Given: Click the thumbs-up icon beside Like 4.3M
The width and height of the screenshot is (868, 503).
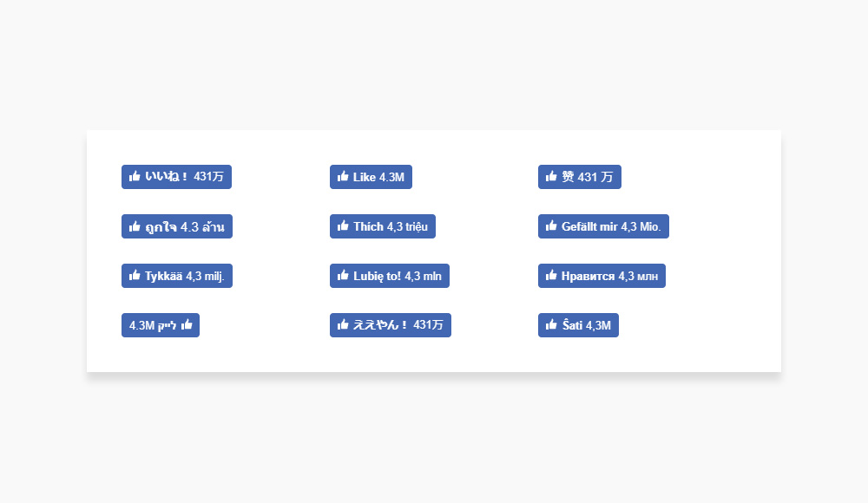Looking at the screenshot, I should click(x=343, y=177).
